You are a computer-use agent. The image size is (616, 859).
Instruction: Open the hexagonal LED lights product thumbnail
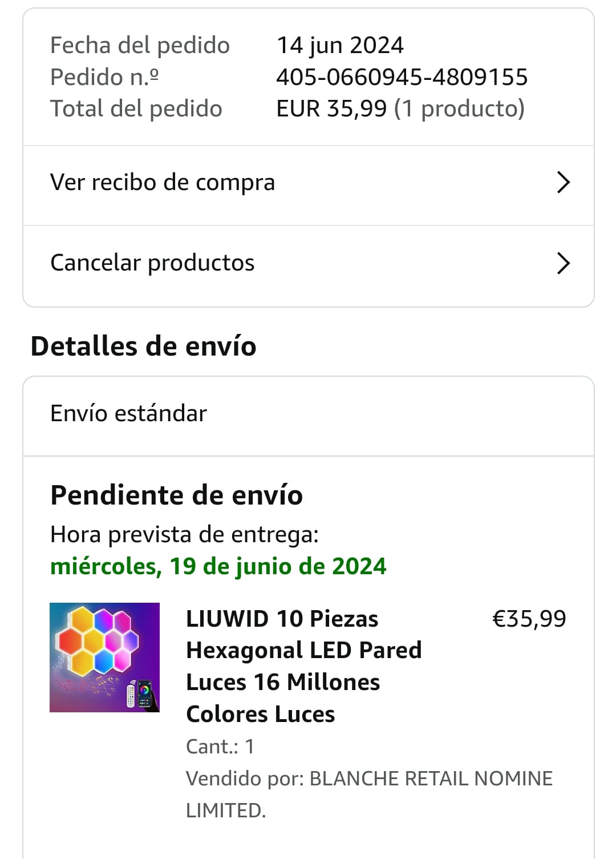[x=104, y=657]
